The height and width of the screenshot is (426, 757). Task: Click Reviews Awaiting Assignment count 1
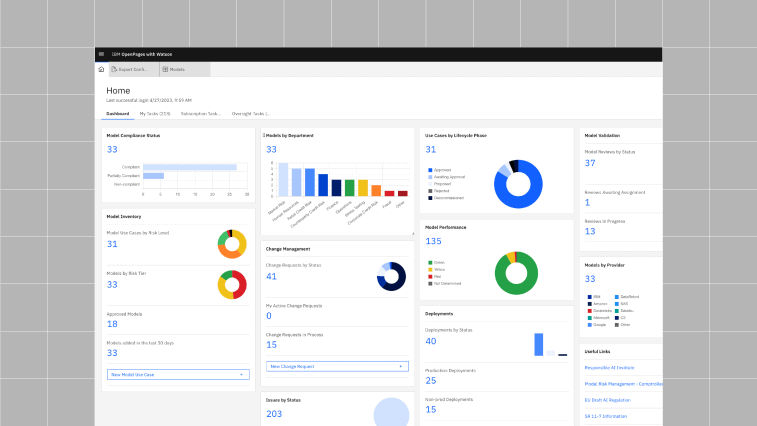point(587,202)
